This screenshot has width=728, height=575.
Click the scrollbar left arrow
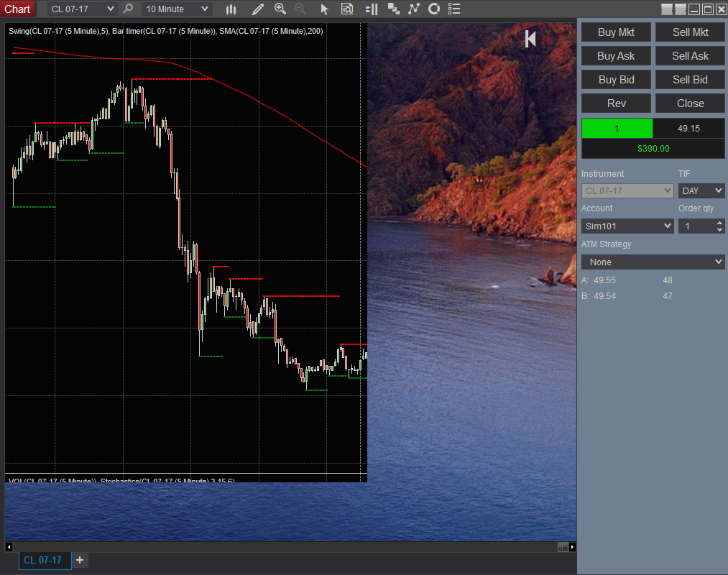pyautogui.click(x=9, y=547)
